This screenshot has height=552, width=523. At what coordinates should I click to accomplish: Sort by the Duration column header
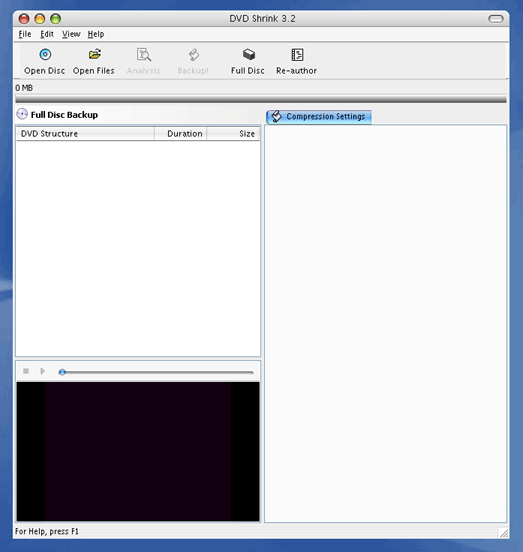tap(181, 134)
